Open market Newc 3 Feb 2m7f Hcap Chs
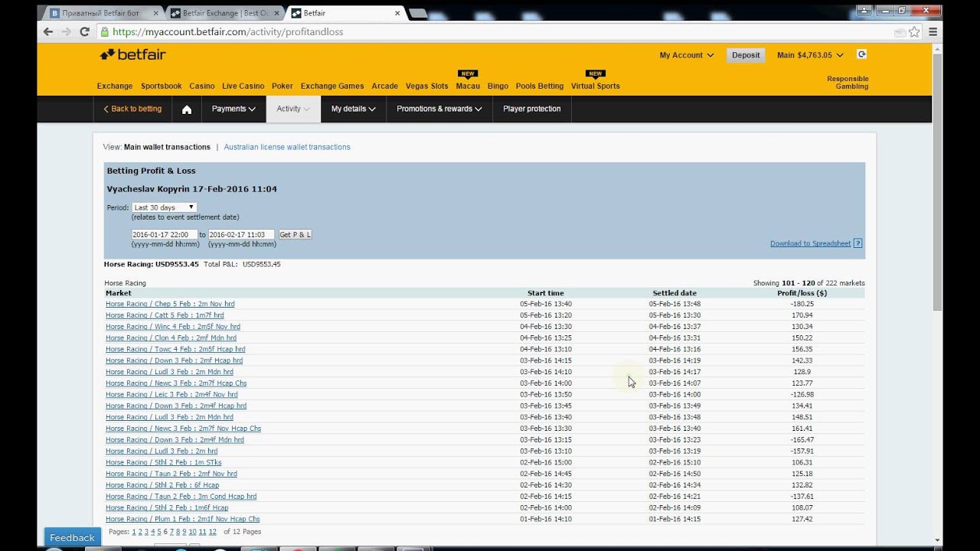 176,383
